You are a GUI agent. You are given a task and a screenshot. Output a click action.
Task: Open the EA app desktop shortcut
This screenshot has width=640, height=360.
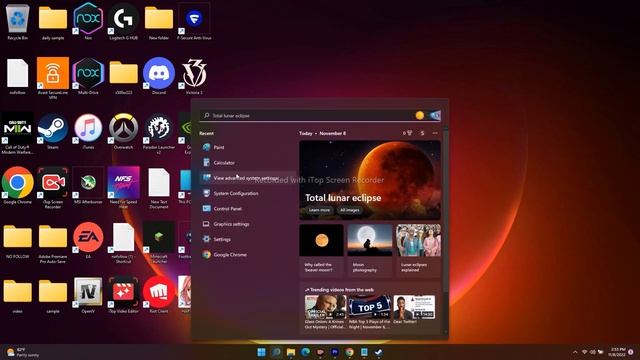88,240
